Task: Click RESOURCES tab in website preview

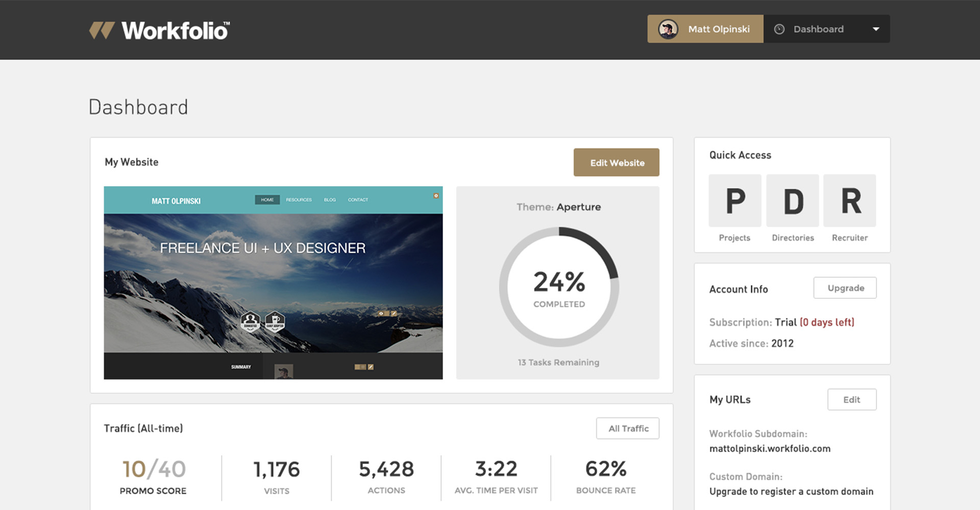Action: tap(299, 199)
